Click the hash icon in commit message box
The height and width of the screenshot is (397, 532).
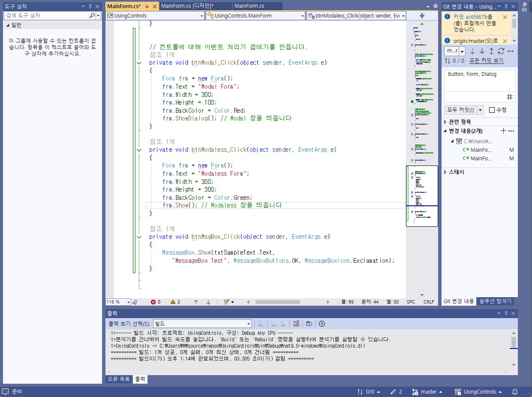pos(510,97)
